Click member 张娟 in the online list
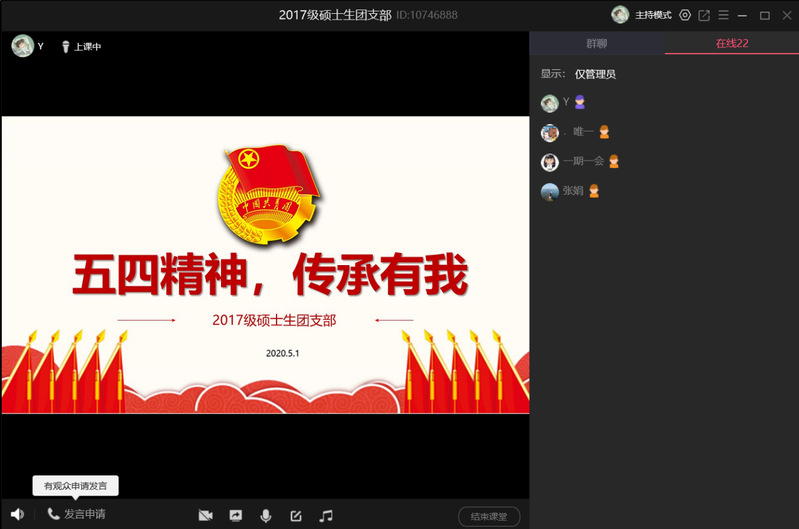Image resolution: width=799 pixels, height=529 pixels. [572, 191]
